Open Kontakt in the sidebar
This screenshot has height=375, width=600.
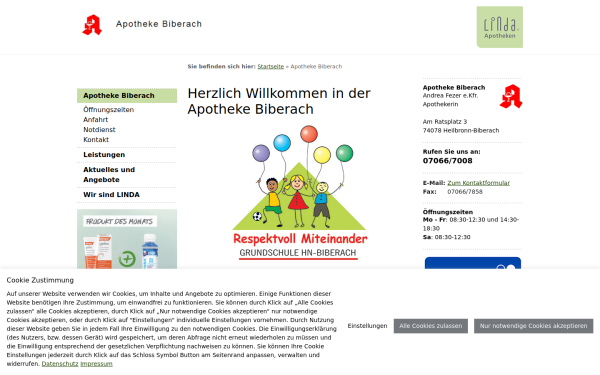pos(96,140)
